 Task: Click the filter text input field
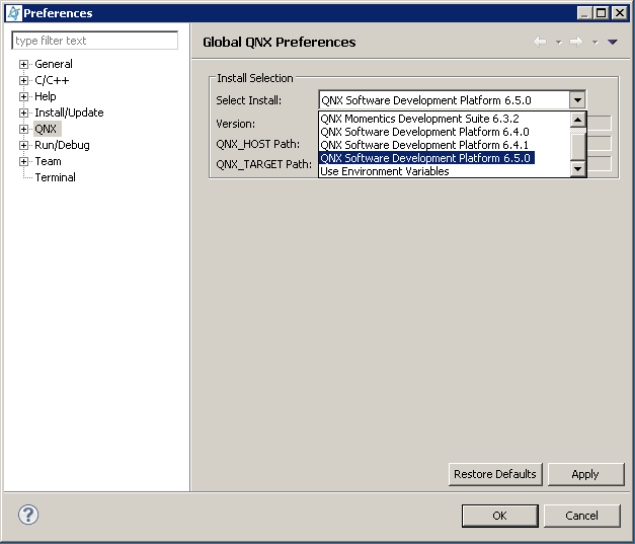tap(94, 41)
